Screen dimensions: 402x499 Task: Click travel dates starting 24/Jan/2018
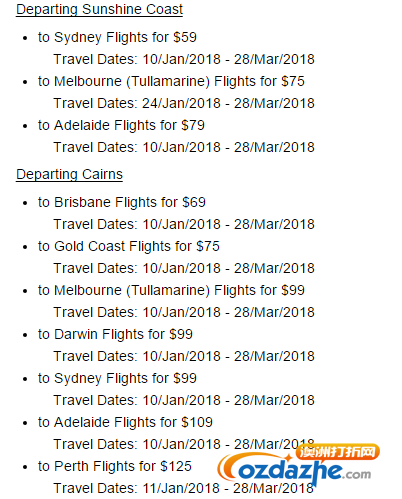click(184, 103)
